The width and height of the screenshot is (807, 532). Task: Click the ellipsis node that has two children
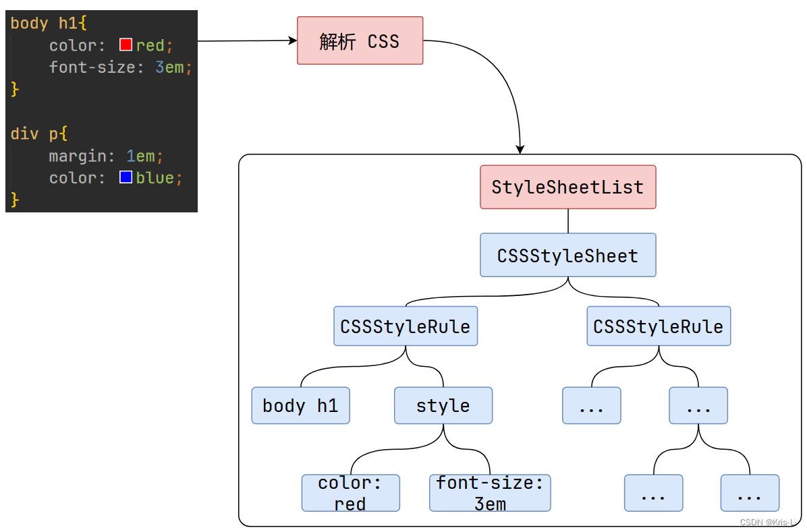coord(698,405)
